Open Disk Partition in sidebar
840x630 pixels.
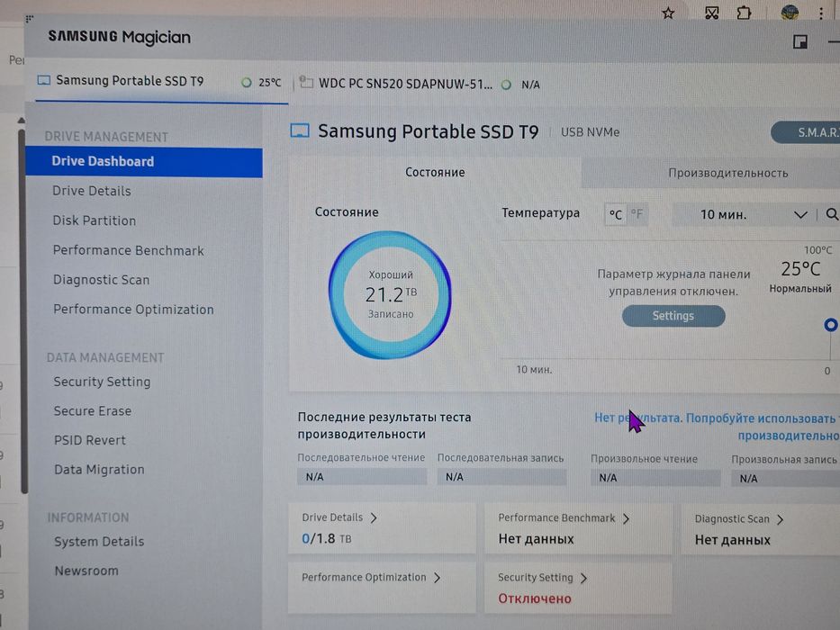tap(95, 220)
